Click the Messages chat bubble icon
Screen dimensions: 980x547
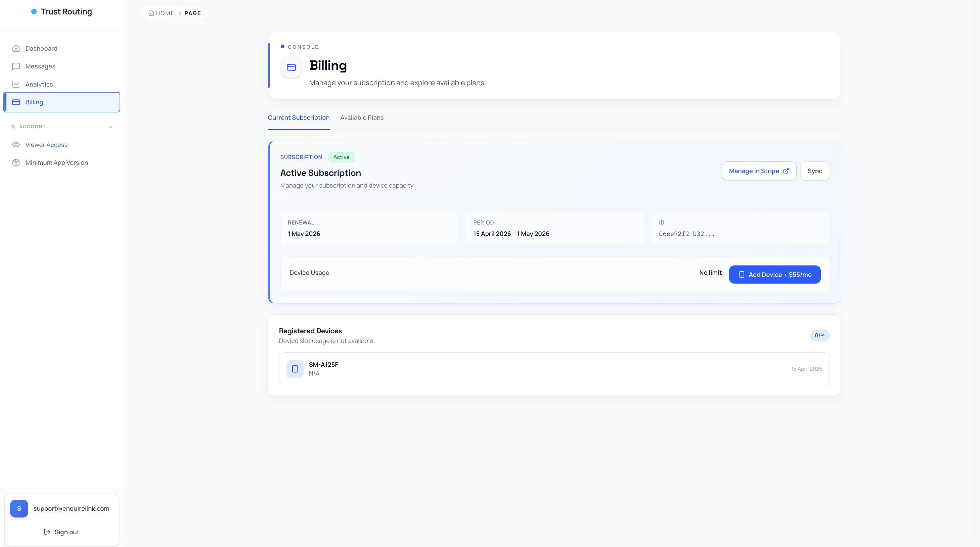16,66
